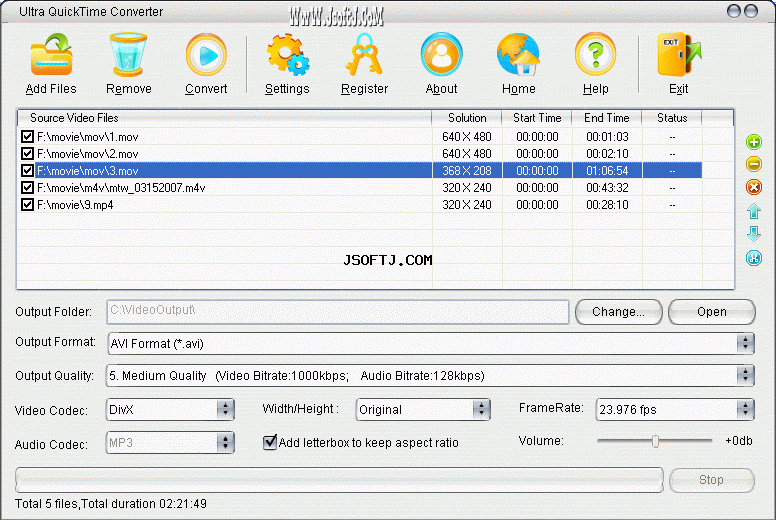Open the Video Codec DivX dropdown

(225, 410)
